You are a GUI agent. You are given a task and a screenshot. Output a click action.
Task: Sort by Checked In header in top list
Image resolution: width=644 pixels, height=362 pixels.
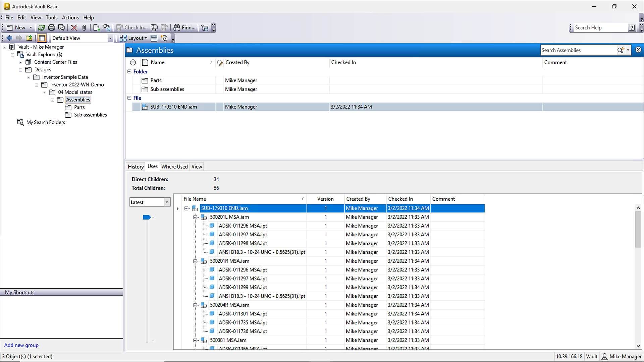click(435, 62)
